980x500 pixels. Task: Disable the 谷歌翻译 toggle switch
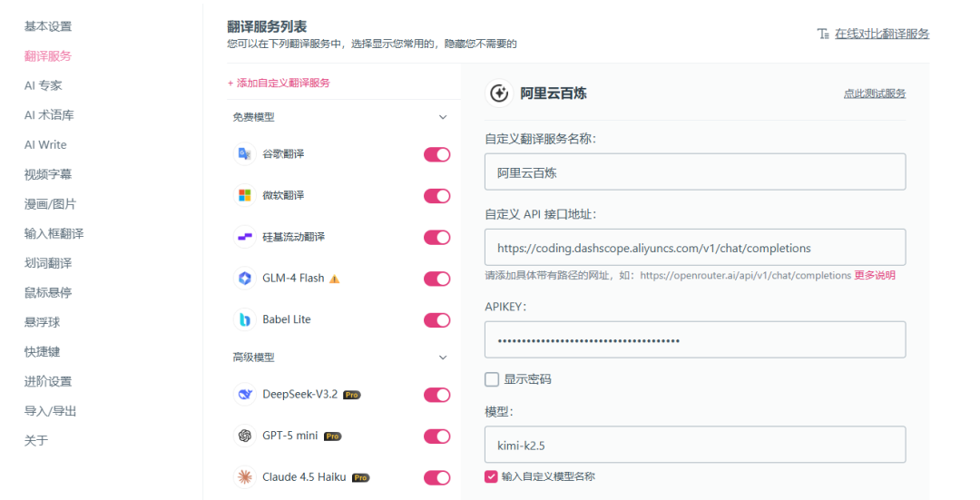tap(436, 154)
